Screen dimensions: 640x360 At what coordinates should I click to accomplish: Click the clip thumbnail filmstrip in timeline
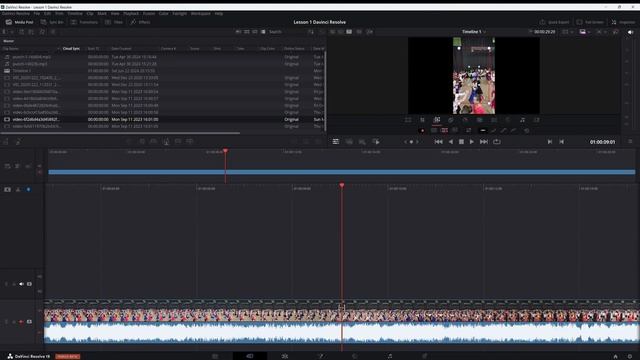(342, 316)
